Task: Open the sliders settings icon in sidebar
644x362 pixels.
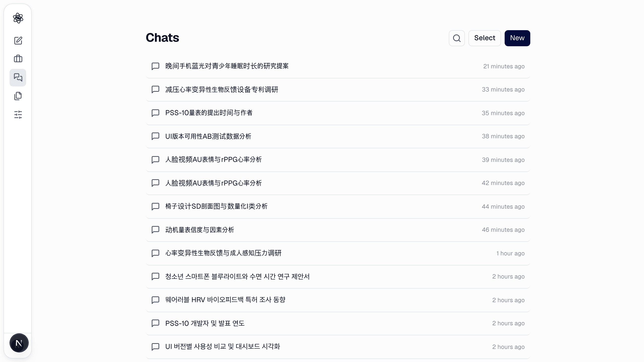Action: coord(18,115)
